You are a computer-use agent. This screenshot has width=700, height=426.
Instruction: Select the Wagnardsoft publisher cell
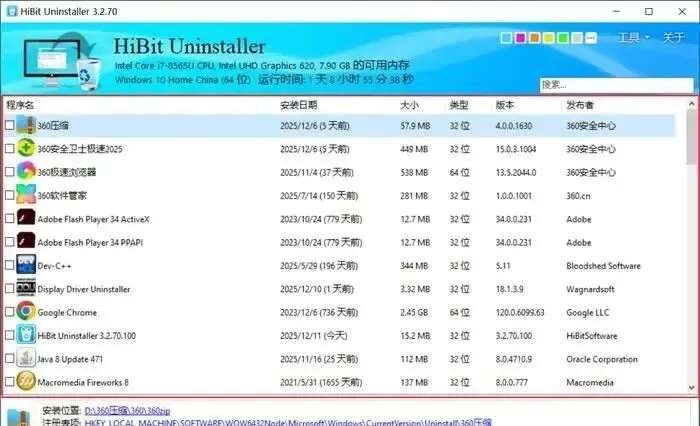click(590, 289)
